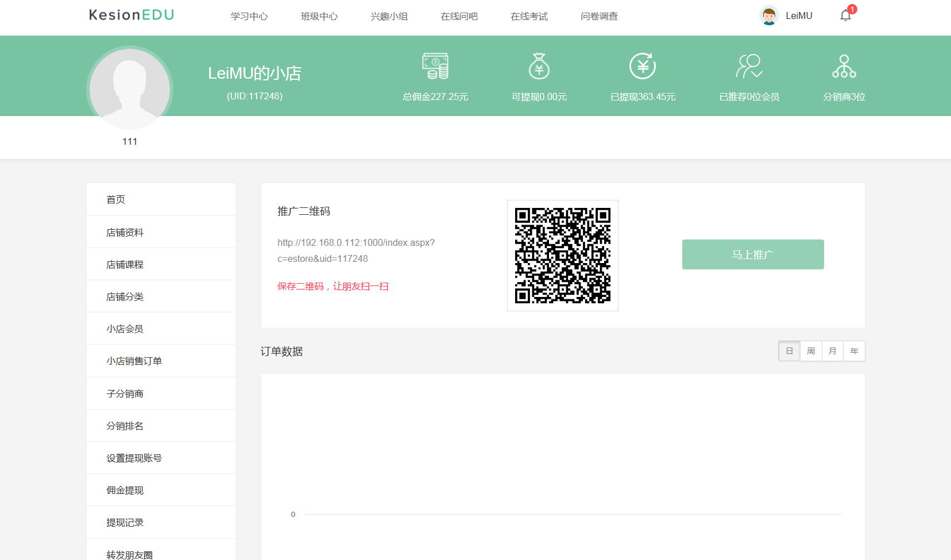The width and height of the screenshot is (951, 560).
Task: Select 店铺课程 in the sidebar
Action: tap(161, 264)
